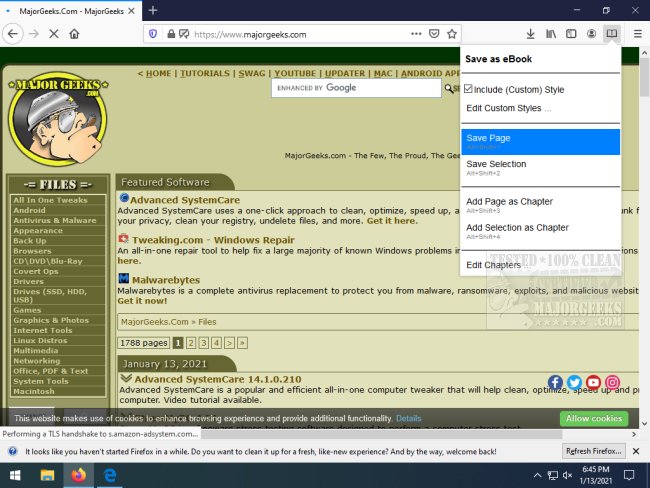The image size is (650, 488).
Task: Open Malwarebytes featured link
Action: [166, 280]
